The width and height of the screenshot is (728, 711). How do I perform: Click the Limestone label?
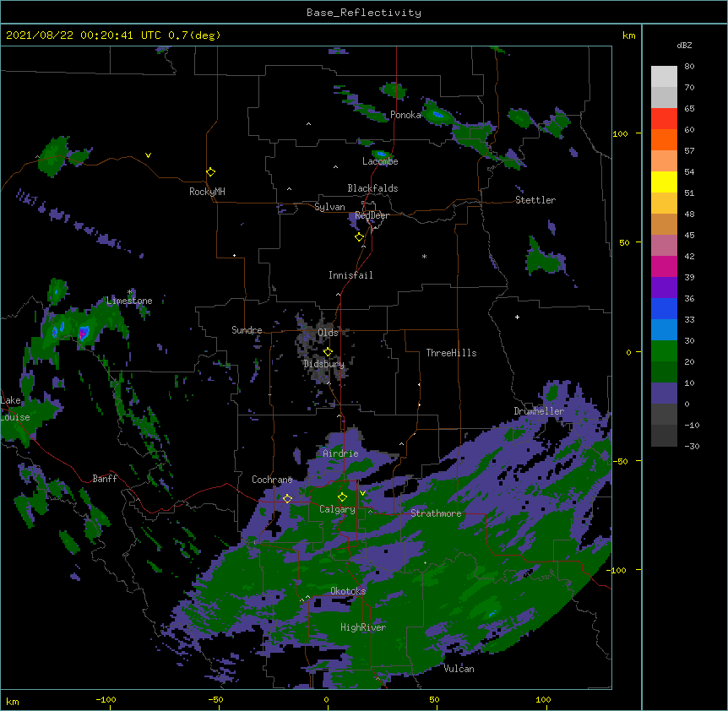[x=129, y=301]
